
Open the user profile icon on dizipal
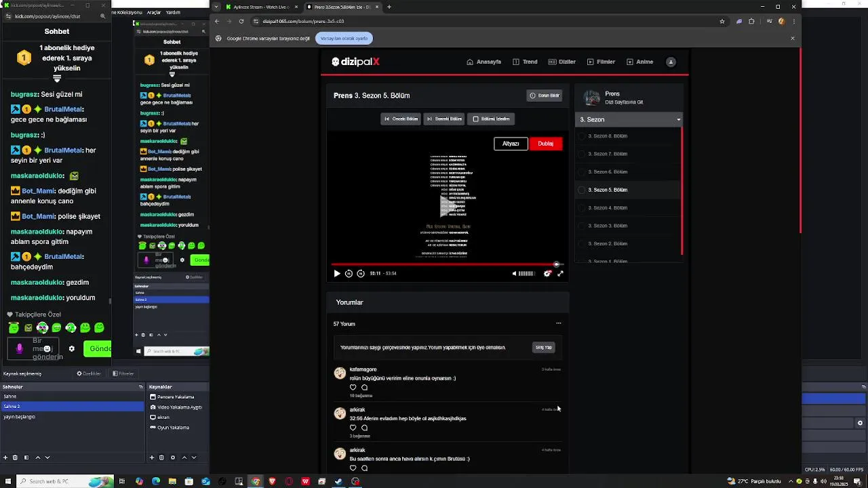[671, 62]
